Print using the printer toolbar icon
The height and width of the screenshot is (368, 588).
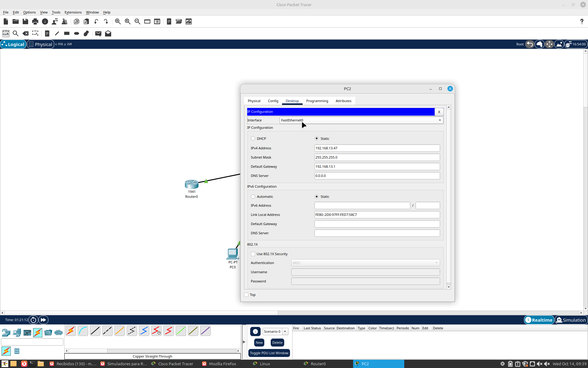tap(35, 21)
